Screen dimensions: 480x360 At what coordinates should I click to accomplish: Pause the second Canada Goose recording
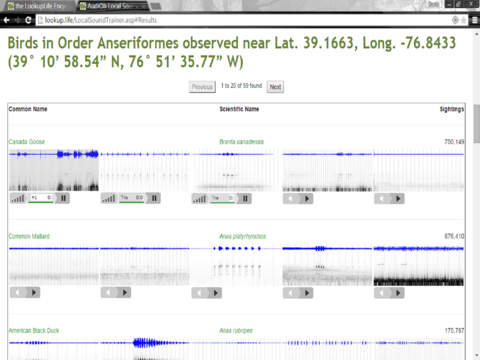coord(154,198)
